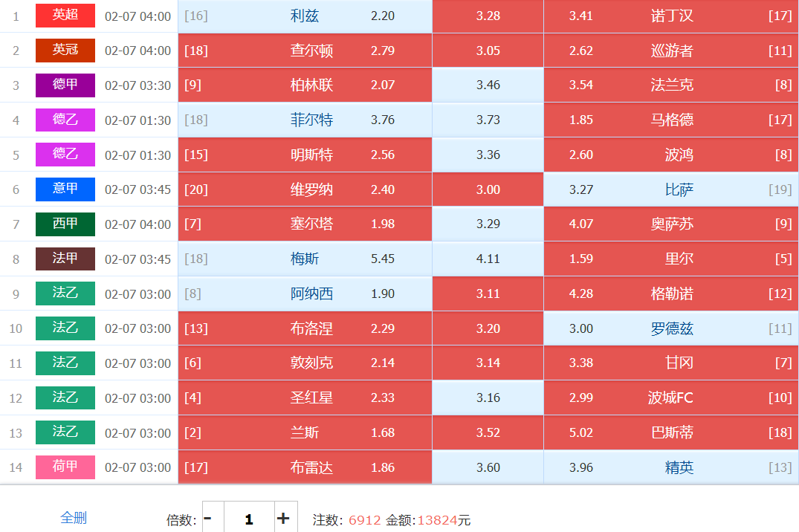Click 全删 to clear all selections
The height and width of the screenshot is (532, 799).
click(74, 518)
